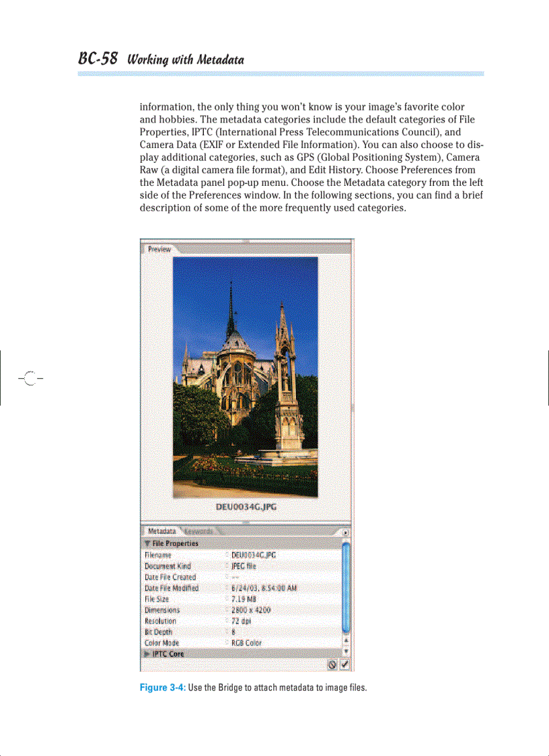Cancel metadata edits with the slash button
The height and width of the screenshot is (756, 549).
click(330, 664)
